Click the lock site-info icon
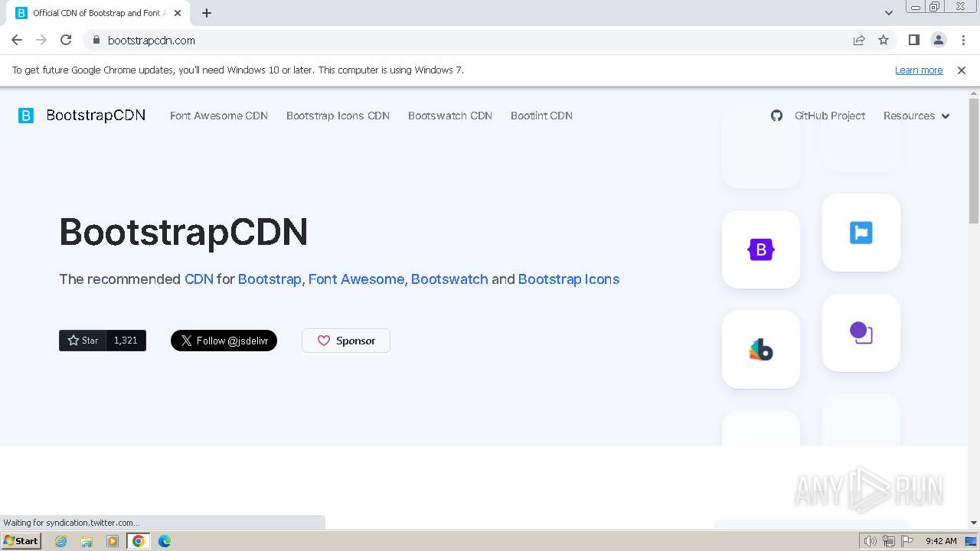 pyautogui.click(x=96, y=40)
